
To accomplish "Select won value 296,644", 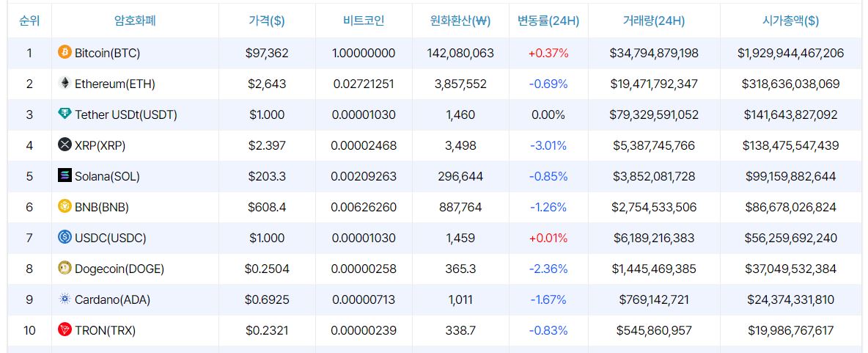I will pyautogui.click(x=460, y=177).
